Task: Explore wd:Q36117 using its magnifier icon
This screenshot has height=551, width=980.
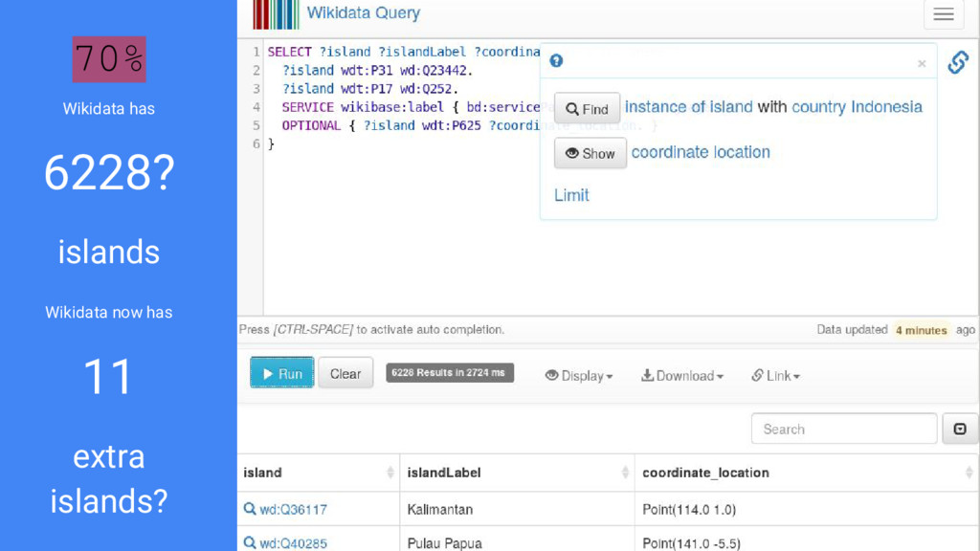Action: tap(250, 509)
